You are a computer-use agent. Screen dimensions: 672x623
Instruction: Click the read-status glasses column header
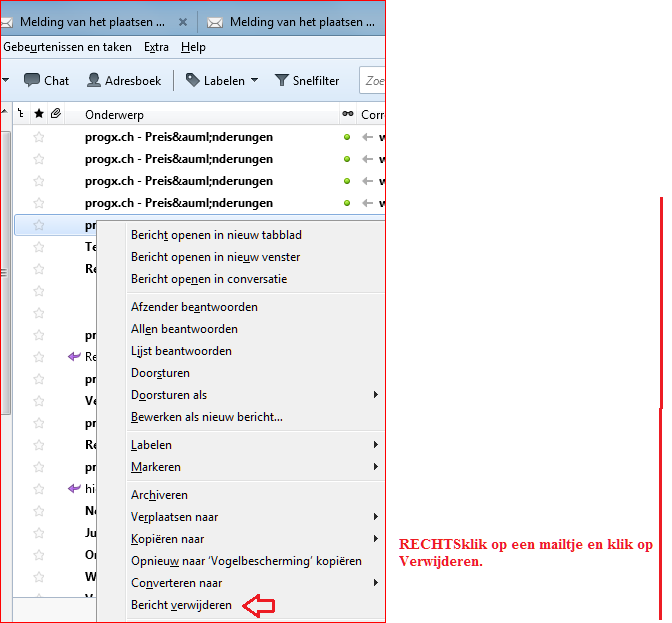[x=347, y=114]
